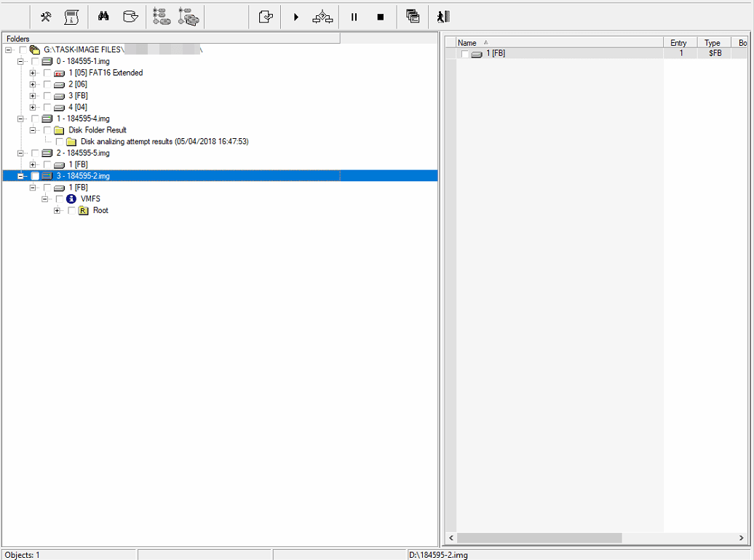Click partition icon next to 2 [06]
The width and height of the screenshot is (754, 560).
[x=59, y=84]
